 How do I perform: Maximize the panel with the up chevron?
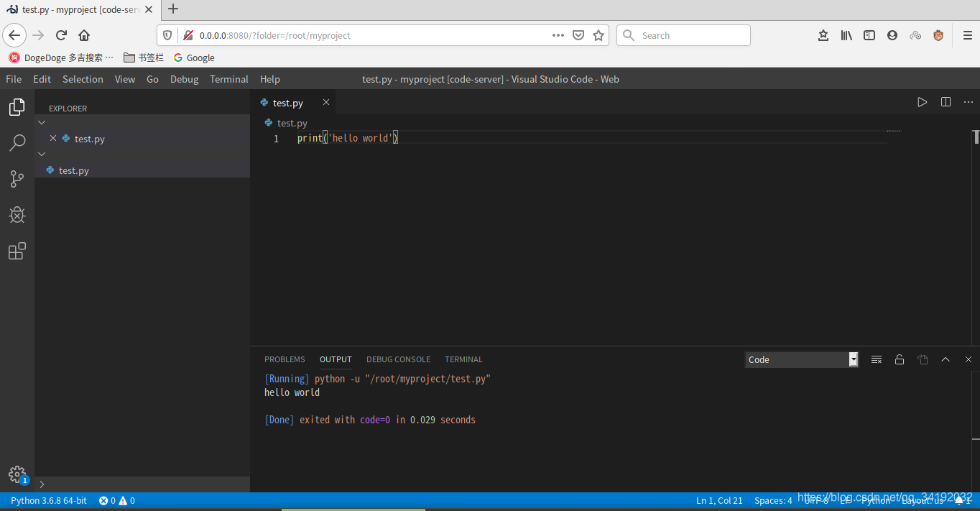pos(946,359)
